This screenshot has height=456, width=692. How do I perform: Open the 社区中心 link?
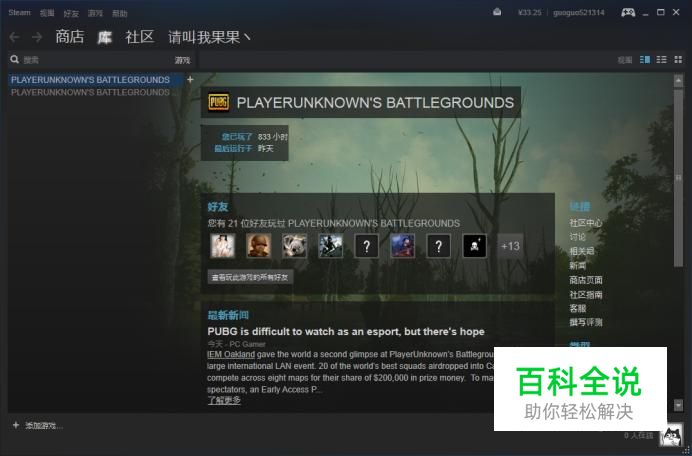click(x=586, y=223)
